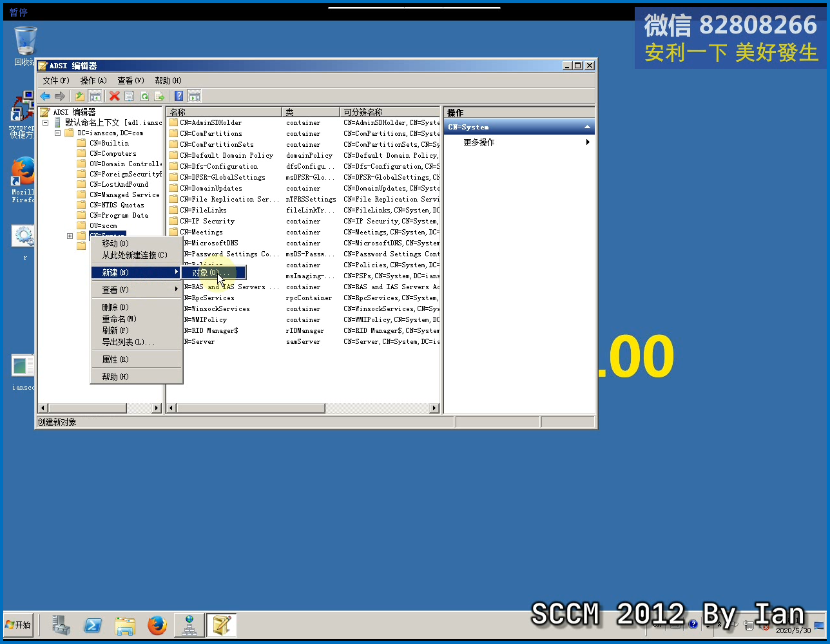Expand the 更多操作 submenu arrow
The height and width of the screenshot is (644, 830).
coord(588,142)
